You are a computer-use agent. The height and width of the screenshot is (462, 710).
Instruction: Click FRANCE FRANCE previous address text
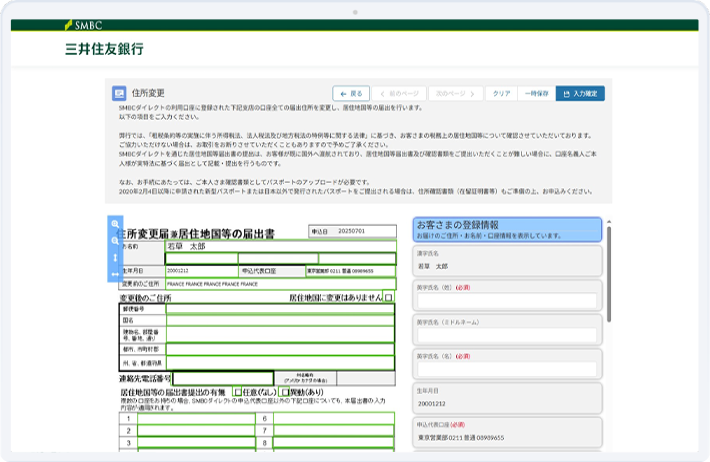[x=212, y=284]
